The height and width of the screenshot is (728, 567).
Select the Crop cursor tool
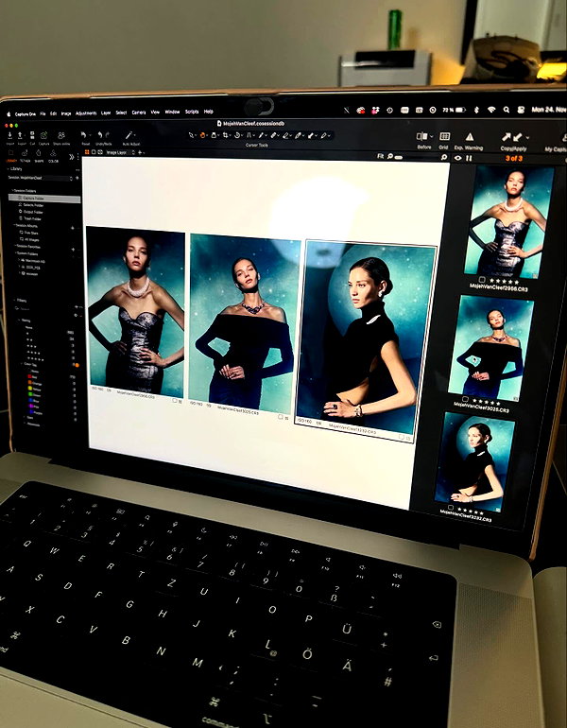(225, 135)
